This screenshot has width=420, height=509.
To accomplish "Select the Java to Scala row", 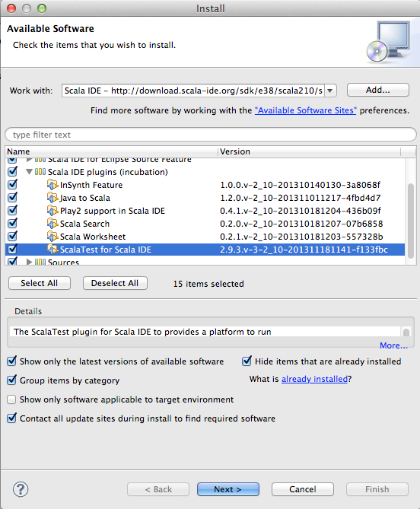I will (205, 198).
